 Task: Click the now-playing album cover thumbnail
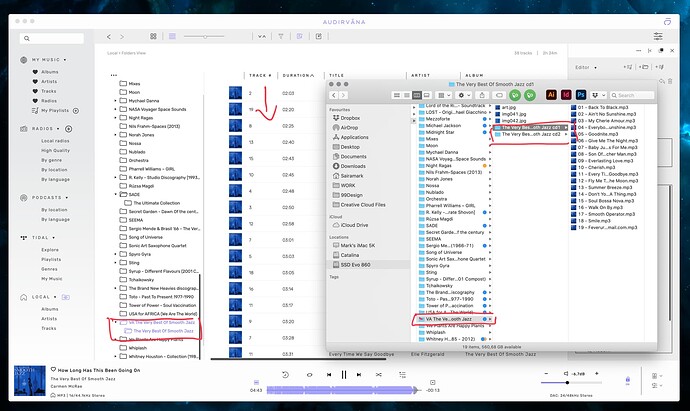point(30,381)
